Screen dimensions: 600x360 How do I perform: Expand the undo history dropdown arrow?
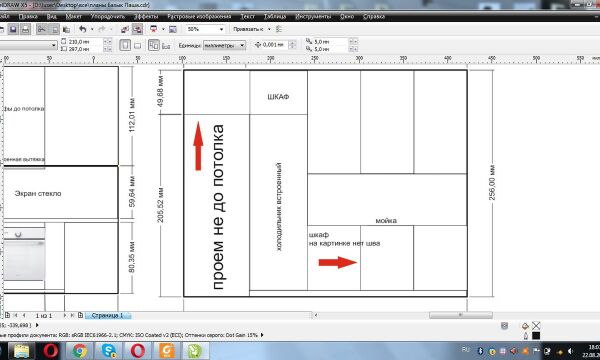click(92, 29)
